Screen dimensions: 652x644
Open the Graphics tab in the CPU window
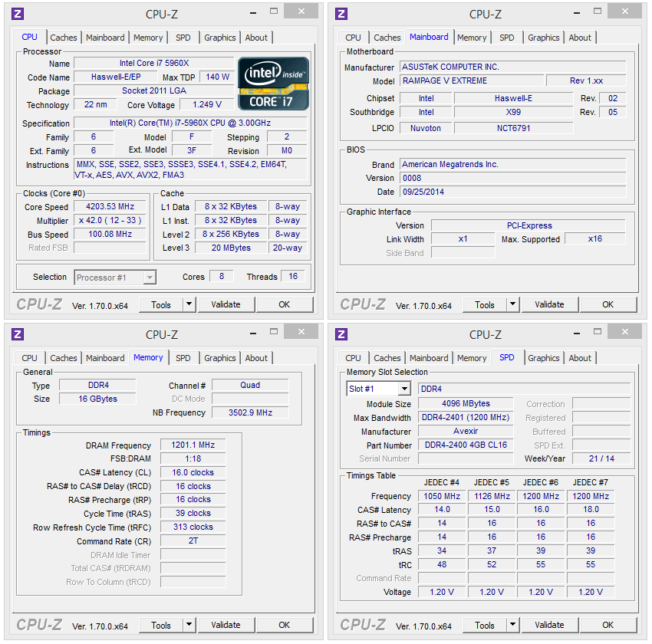220,38
